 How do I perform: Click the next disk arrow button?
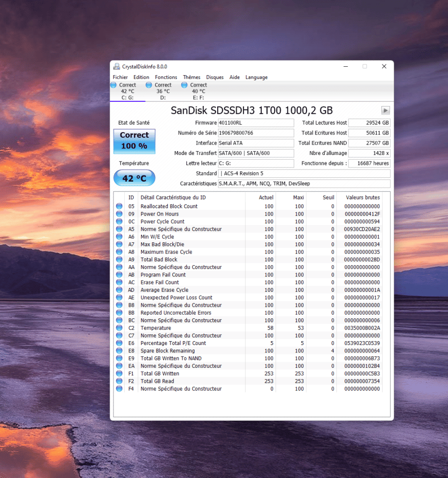(x=385, y=110)
